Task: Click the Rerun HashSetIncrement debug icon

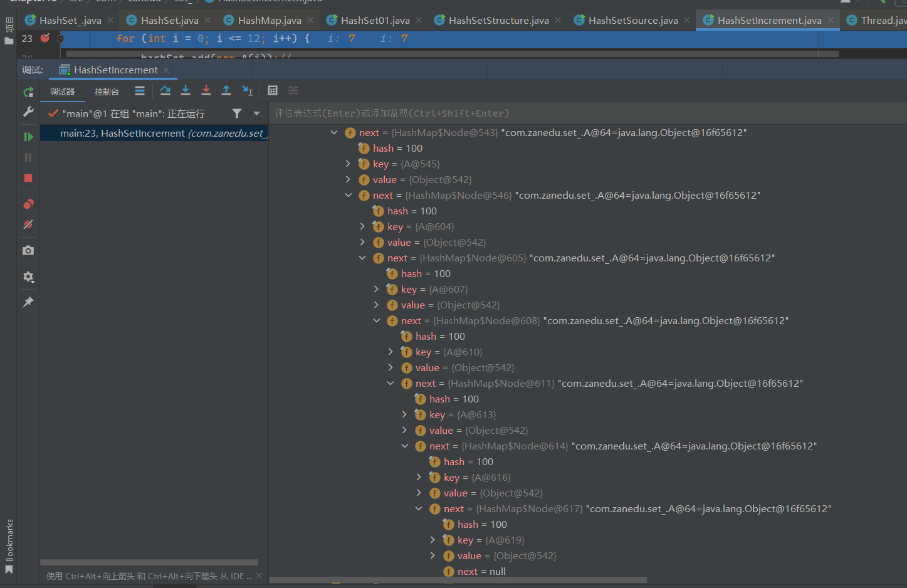Action: (x=28, y=92)
